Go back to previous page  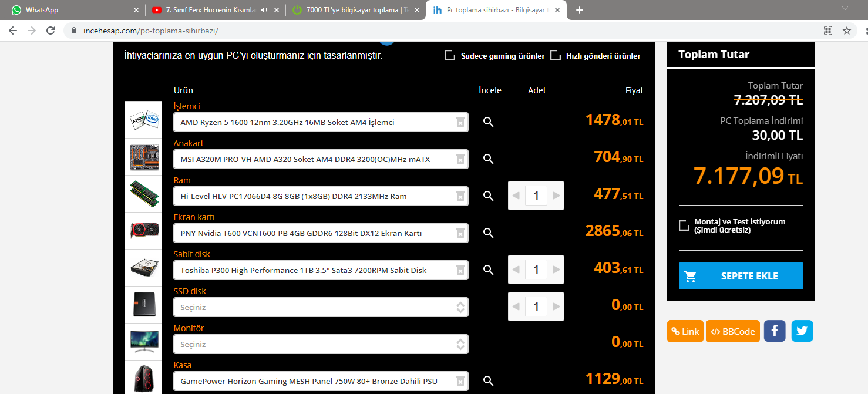click(x=13, y=31)
